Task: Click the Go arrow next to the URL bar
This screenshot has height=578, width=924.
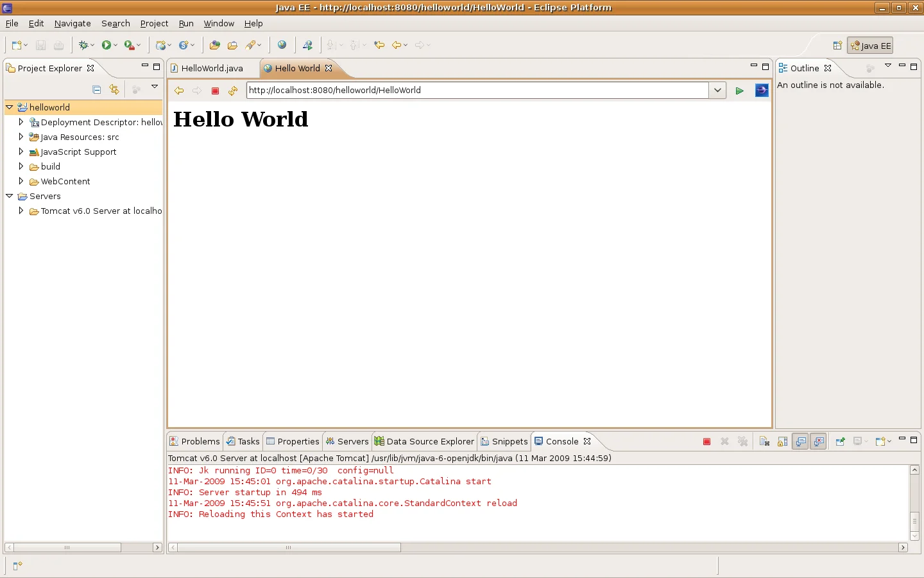Action: pos(739,91)
